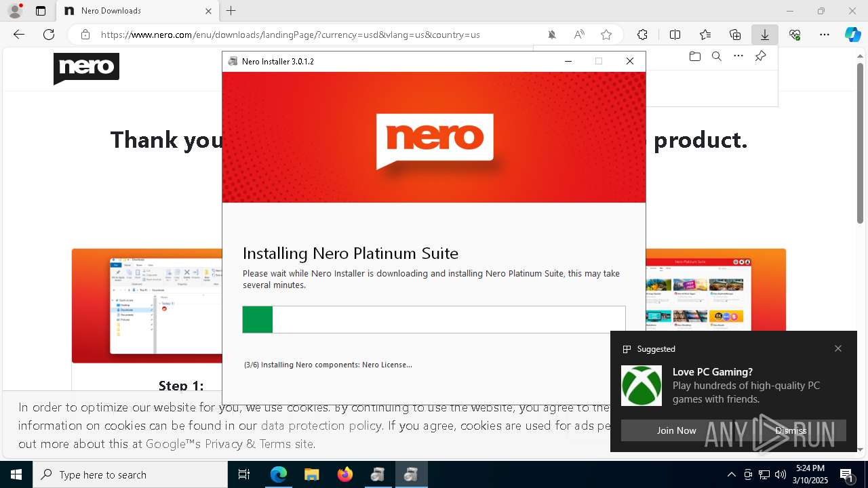The image size is (868, 488).
Task: Click the taskbar search box
Action: (130, 474)
